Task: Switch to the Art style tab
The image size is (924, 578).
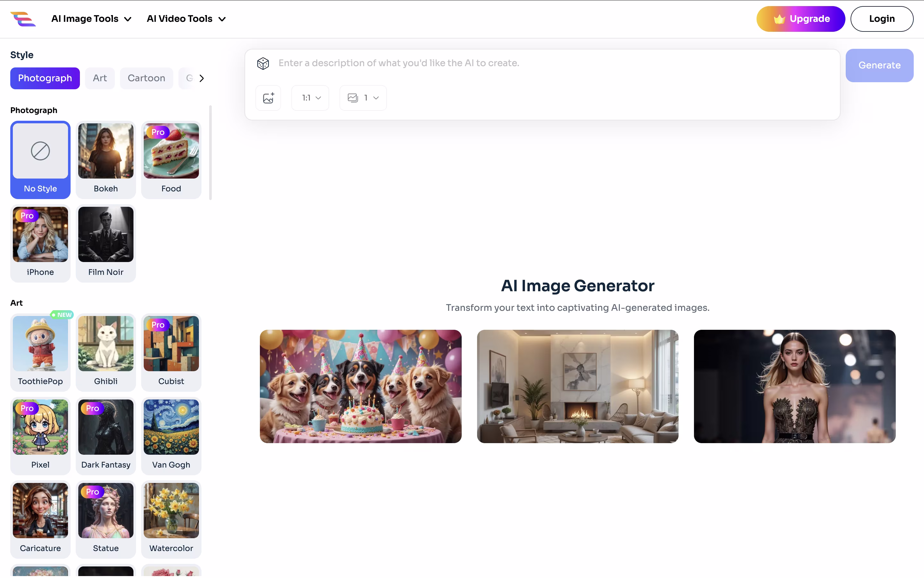Action: tap(100, 78)
